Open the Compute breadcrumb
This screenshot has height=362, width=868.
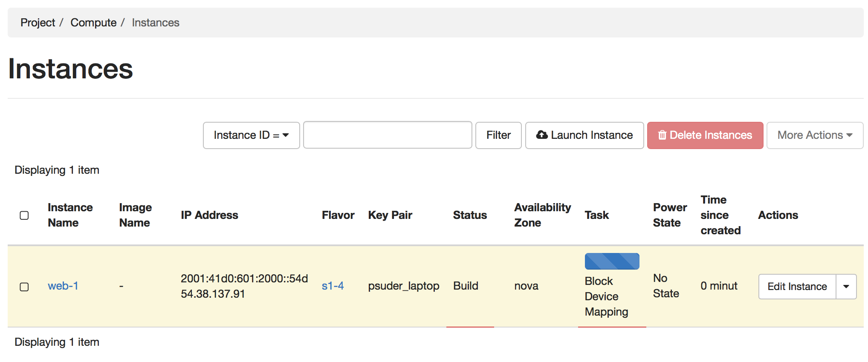[x=93, y=23]
